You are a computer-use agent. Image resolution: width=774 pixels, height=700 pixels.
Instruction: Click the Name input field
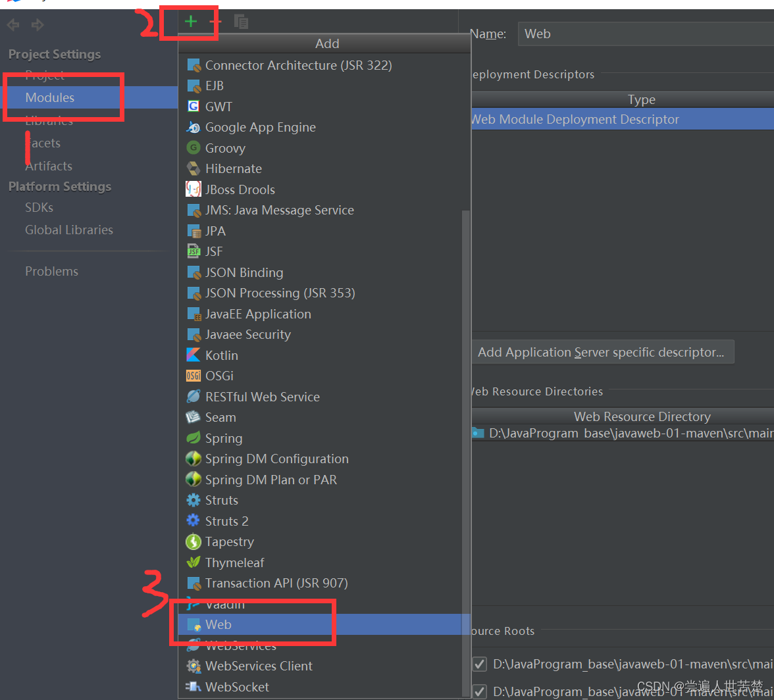[x=646, y=34]
